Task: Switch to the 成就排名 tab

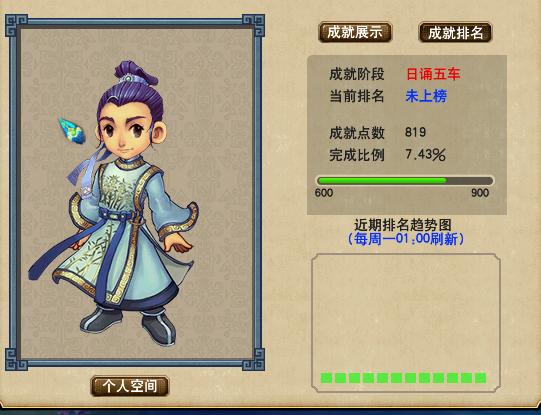Action: click(455, 33)
